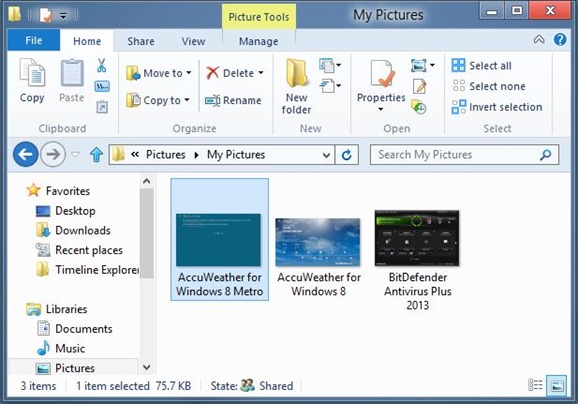Open the Timeline Explorer folder
Screen dimensions: 578x404
click(87, 270)
